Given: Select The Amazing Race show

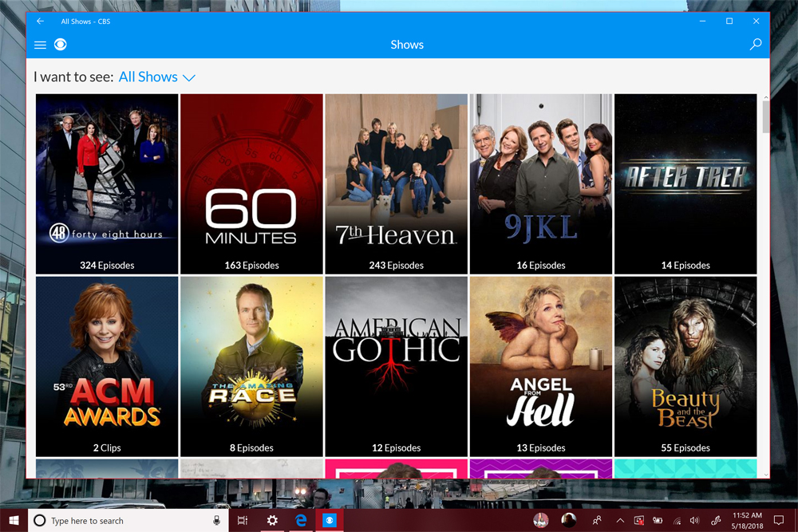Looking at the screenshot, I should [x=251, y=367].
